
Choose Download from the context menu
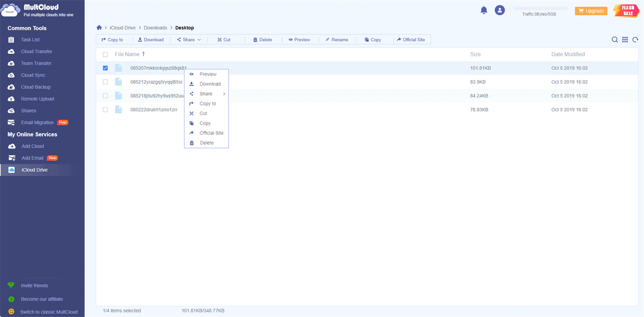(x=210, y=84)
